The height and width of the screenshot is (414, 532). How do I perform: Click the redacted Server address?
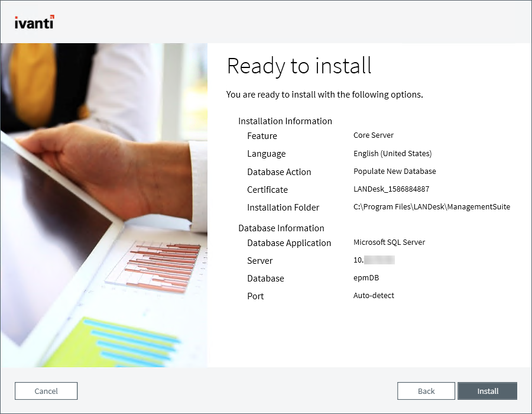coord(374,260)
